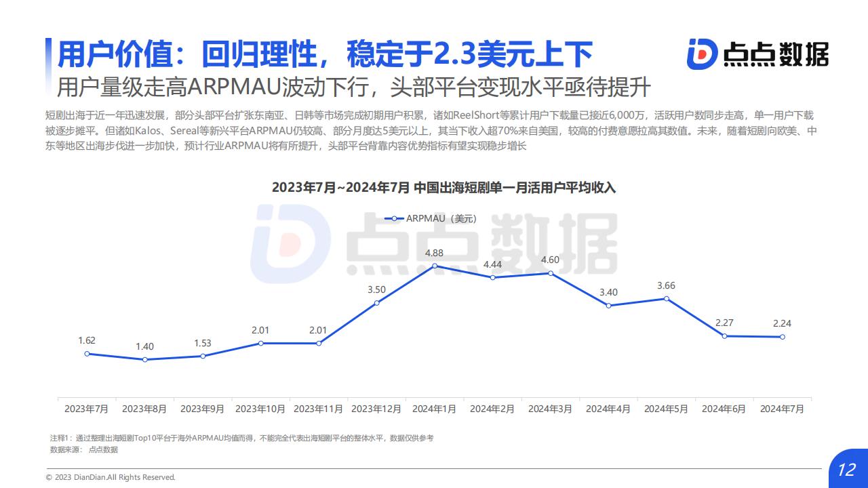This screenshot has width=868, height=488.
Task: Click the 2.01 label above 2023年11月
Action: tap(319, 330)
